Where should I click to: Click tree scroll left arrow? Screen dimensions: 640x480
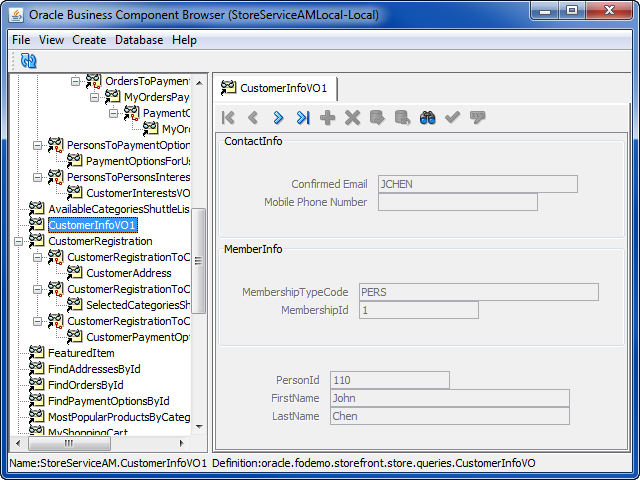point(18,443)
